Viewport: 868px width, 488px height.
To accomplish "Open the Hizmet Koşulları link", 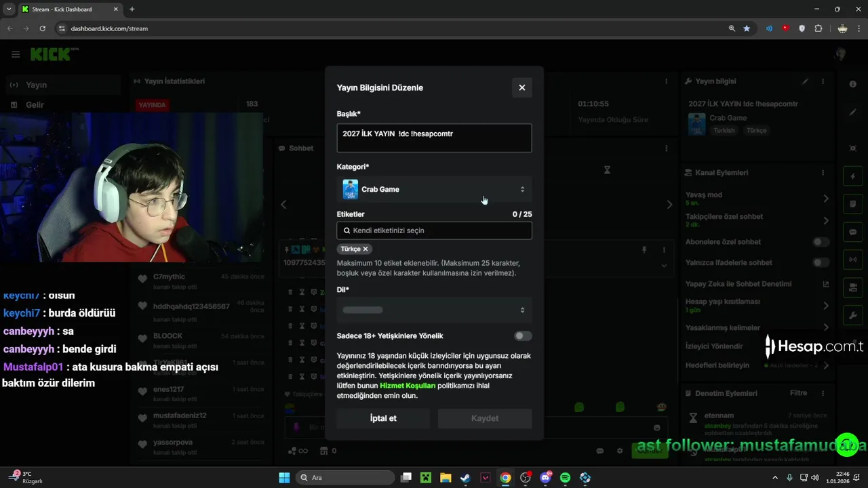I will click(408, 386).
